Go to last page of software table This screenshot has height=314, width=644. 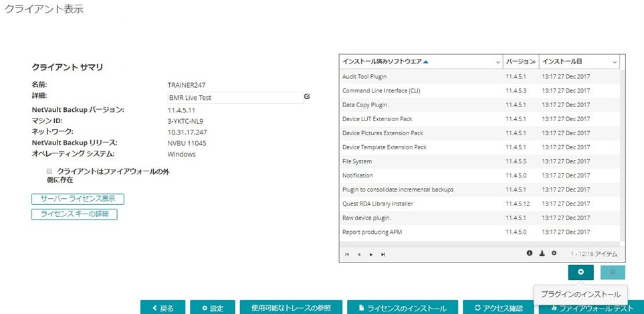point(383,254)
